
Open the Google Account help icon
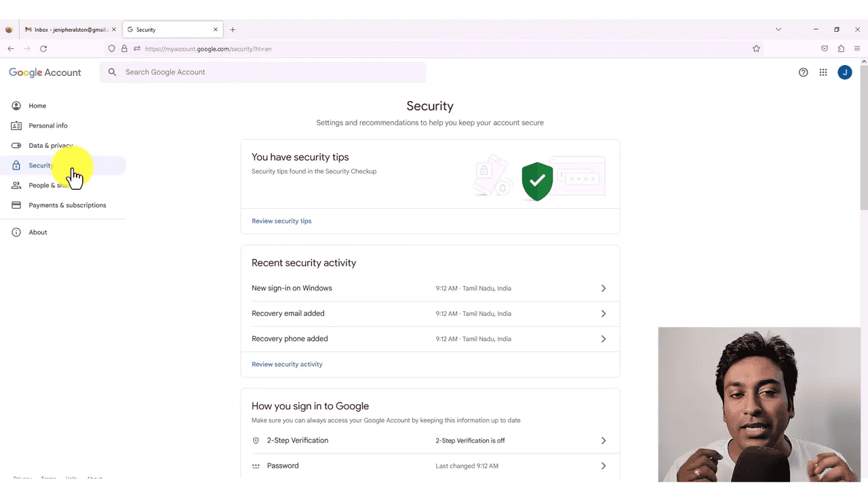pos(804,73)
